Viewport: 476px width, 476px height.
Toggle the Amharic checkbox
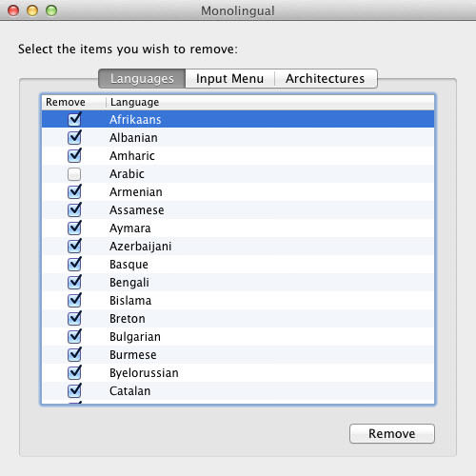coord(74,156)
